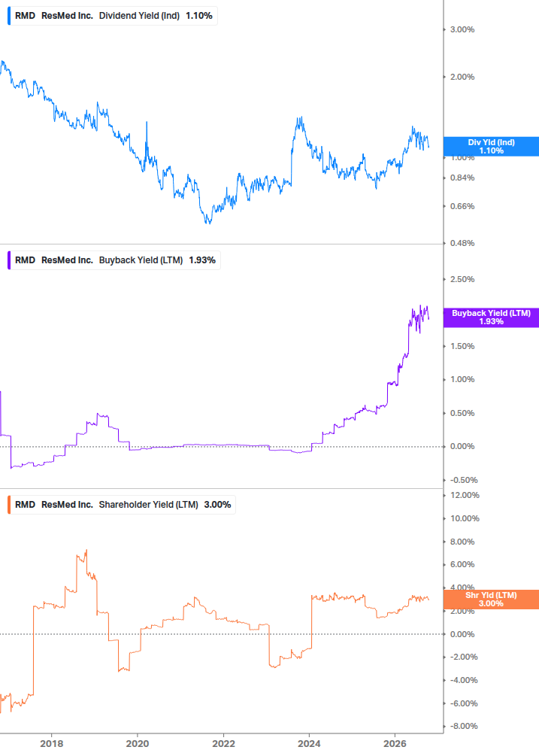Click the 0.84% tick on dividend yield axis
Image resolution: width=539 pixels, height=756 pixels.
pos(462,178)
